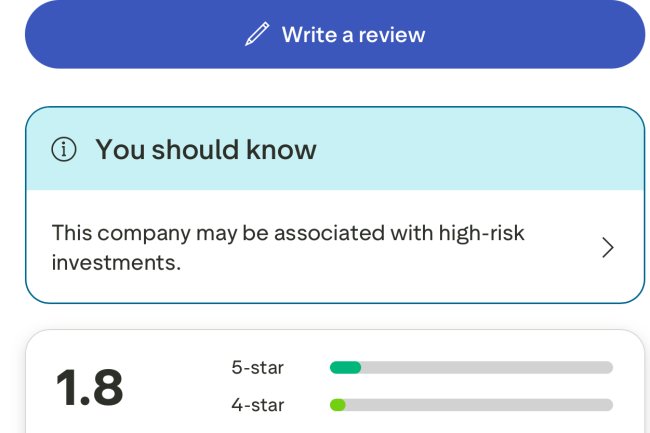Click the right end of the 4-star bar

point(606,405)
